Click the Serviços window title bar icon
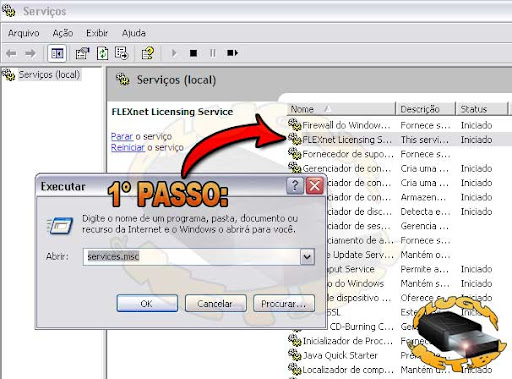The image size is (512, 379). coord(9,11)
